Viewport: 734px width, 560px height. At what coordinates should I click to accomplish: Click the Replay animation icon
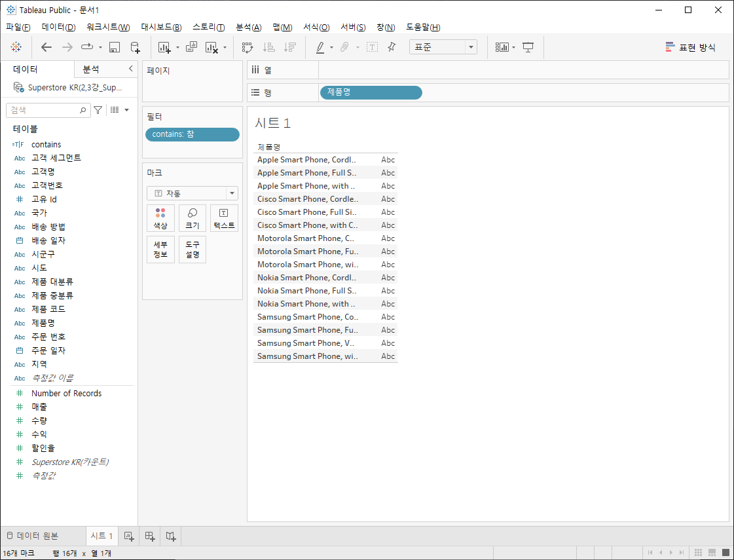click(x=87, y=47)
